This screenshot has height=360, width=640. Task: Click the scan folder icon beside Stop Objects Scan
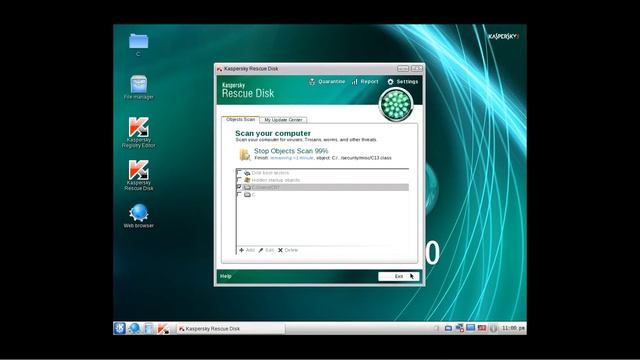point(244,154)
